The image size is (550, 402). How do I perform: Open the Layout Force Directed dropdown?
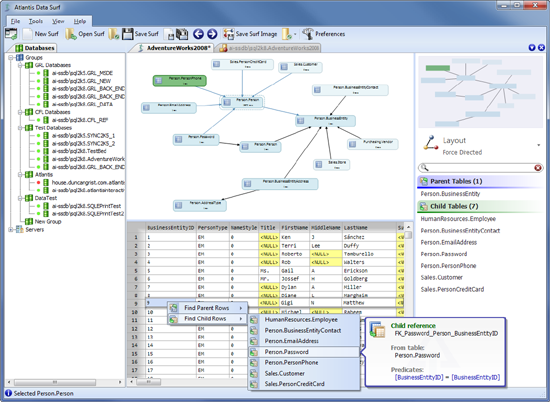tap(538, 146)
